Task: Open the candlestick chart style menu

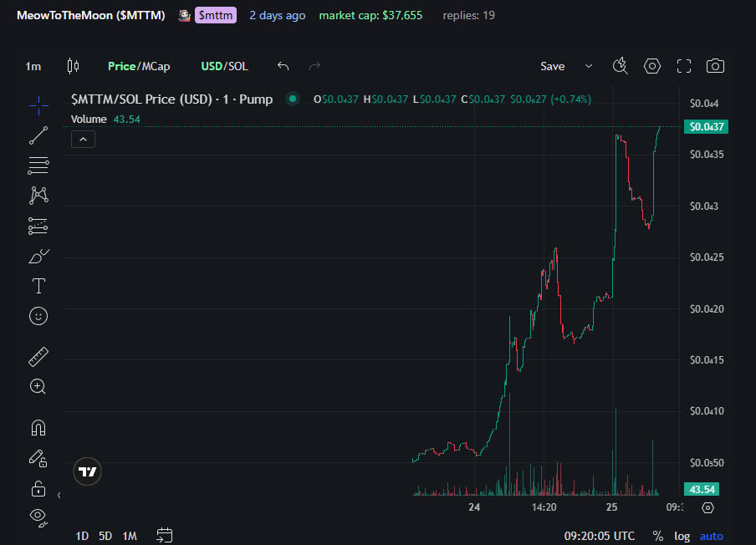Action: click(73, 66)
